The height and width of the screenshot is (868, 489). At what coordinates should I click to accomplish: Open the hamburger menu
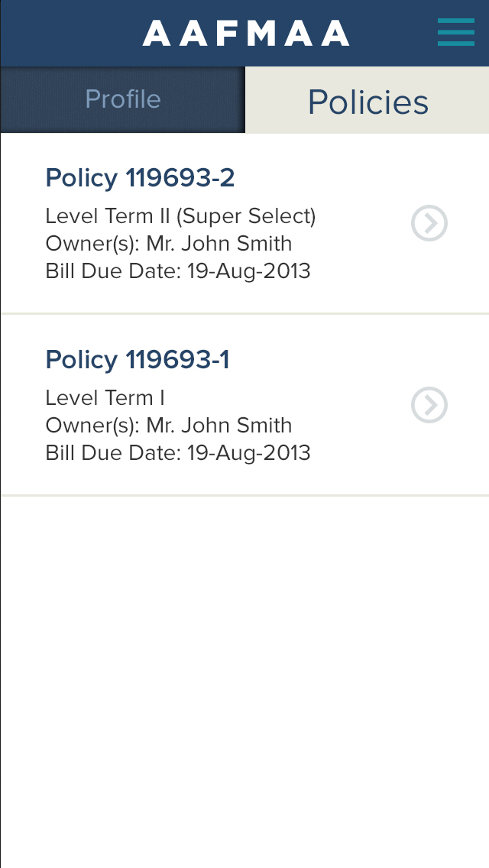pos(456,33)
